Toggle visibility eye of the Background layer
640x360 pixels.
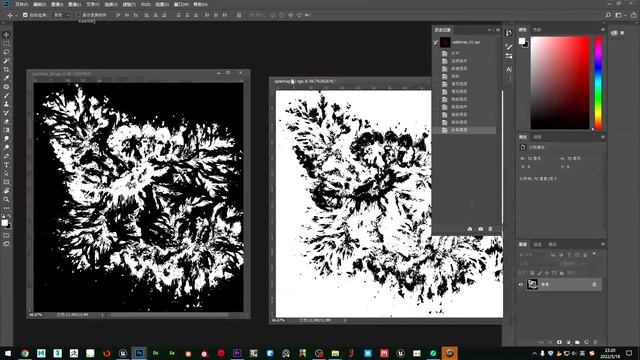tap(521, 284)
